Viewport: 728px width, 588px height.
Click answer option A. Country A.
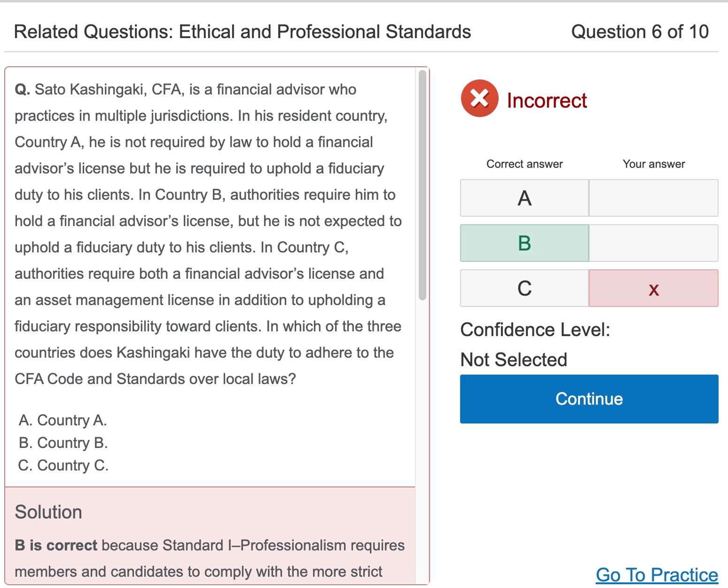pos(63,420)
